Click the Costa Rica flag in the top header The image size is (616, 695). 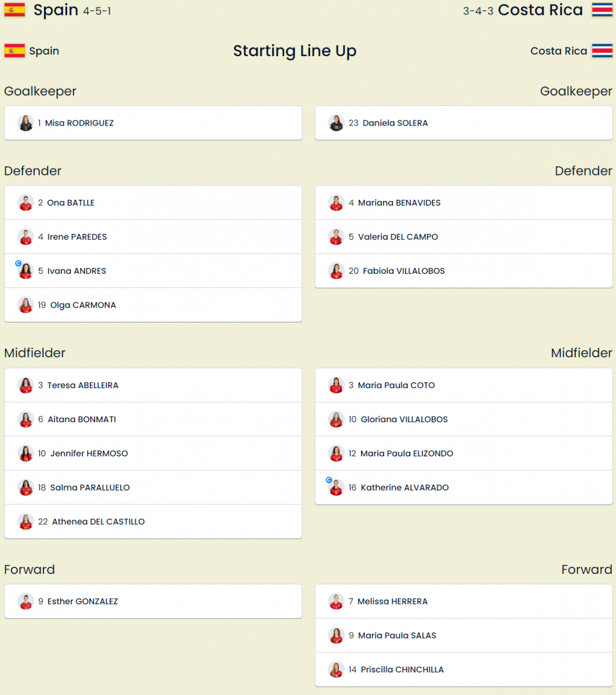(602, 10)
